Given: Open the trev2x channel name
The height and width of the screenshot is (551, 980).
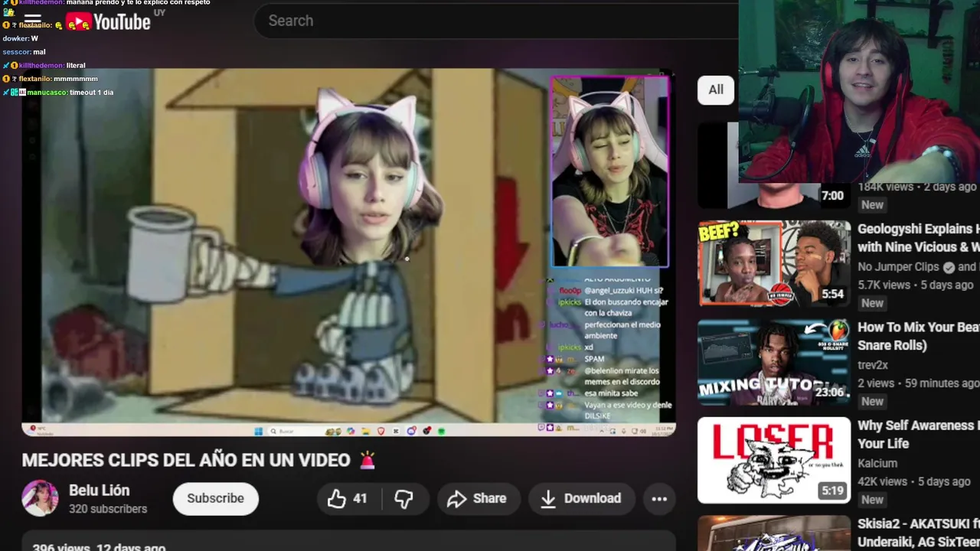Looking at the screenshot, I should coord(873,365).
